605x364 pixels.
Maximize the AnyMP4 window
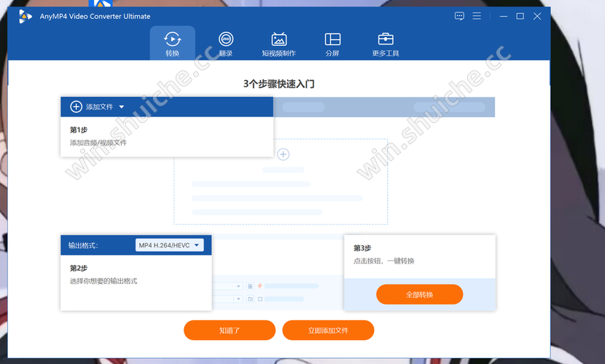(x=520, y=16)
